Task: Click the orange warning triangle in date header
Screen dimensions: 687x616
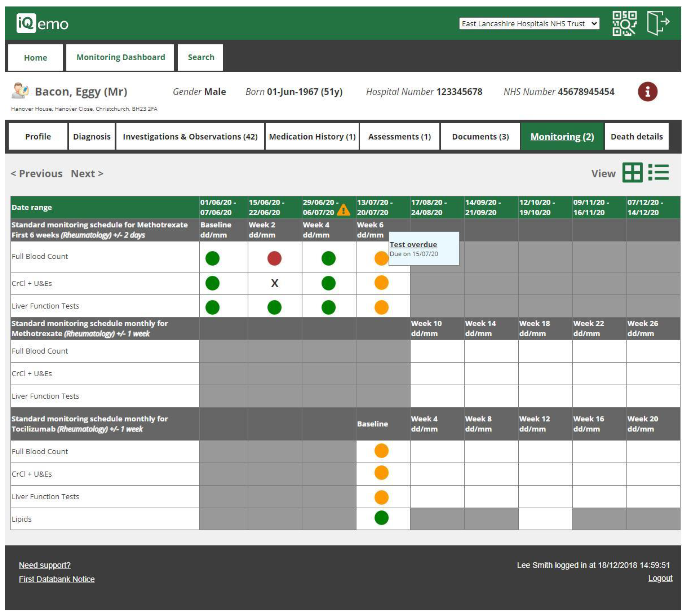Action: [343, 210]
